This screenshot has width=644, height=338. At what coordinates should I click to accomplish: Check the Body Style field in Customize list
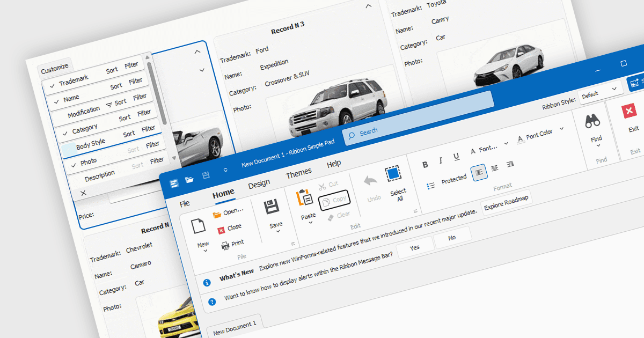[x=68, y=149]
